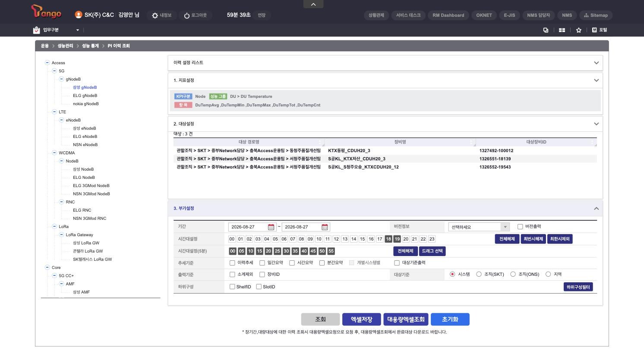Toggle hour 18 in 시간대설정
This screenshot has width=644, height=350.
[388, 239]
